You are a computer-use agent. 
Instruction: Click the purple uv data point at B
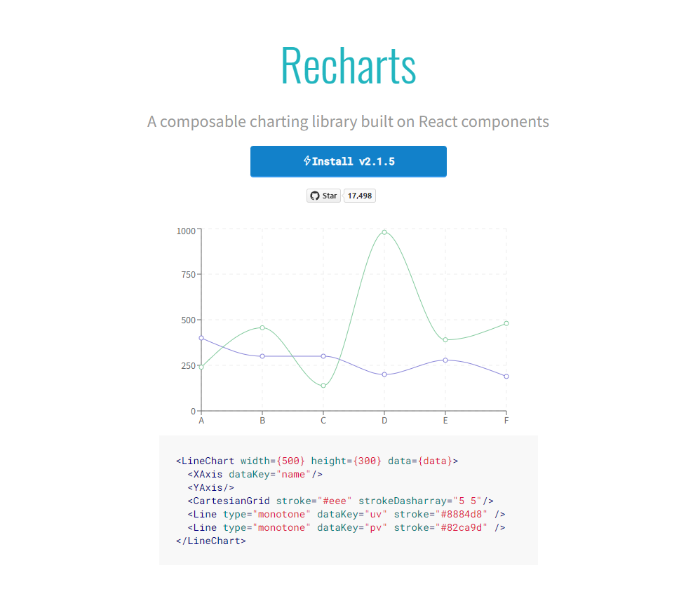[262, 356]
